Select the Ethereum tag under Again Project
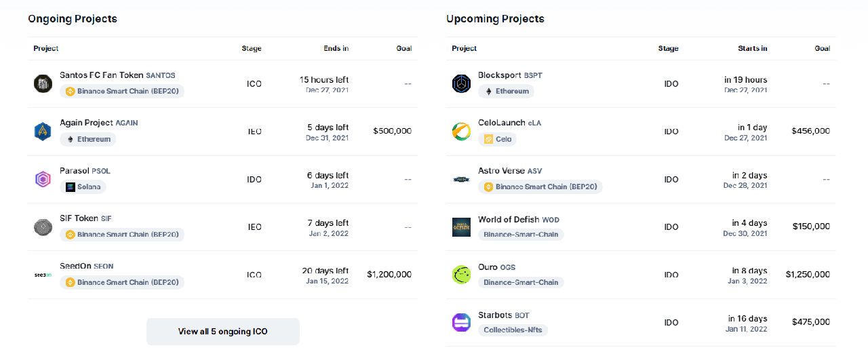Viewport: 868px width, 352px height. (x=88, y=139)
